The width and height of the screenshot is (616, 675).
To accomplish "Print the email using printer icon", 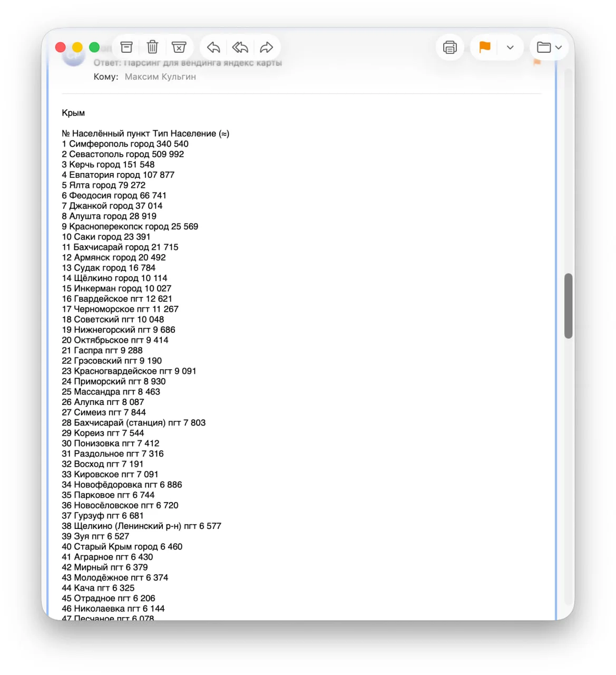I will 449,47.
